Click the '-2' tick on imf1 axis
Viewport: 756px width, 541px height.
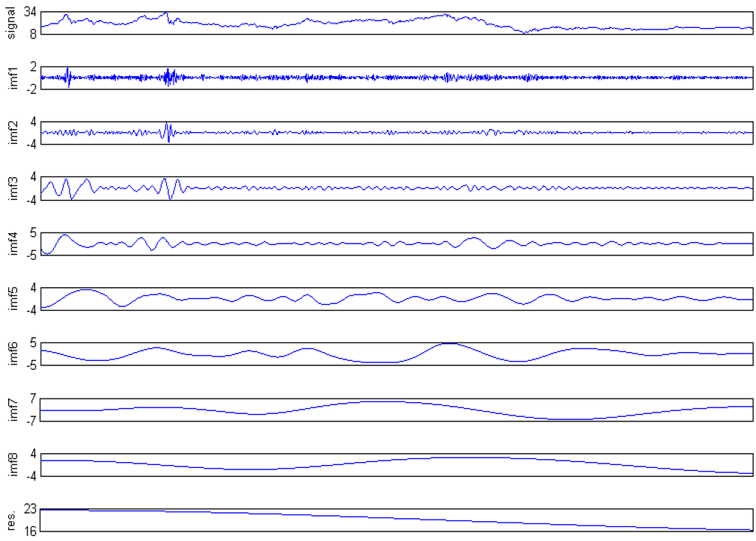click(x=31, y=89)
